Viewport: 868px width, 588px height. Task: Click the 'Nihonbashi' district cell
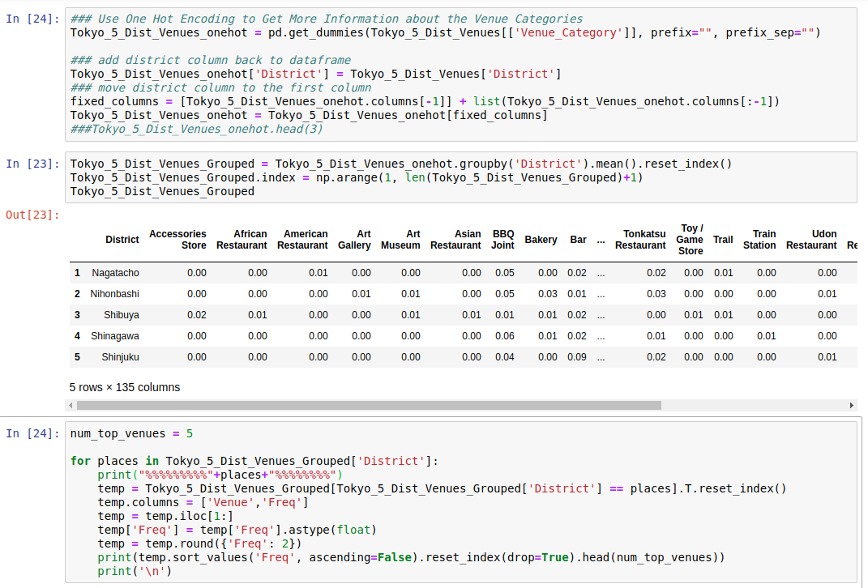[x=114, y=294]
